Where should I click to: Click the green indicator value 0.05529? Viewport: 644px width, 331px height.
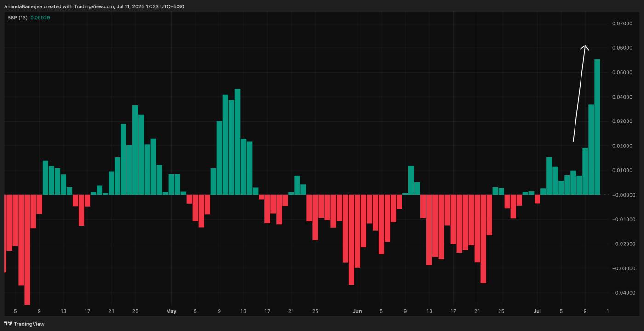40,17
